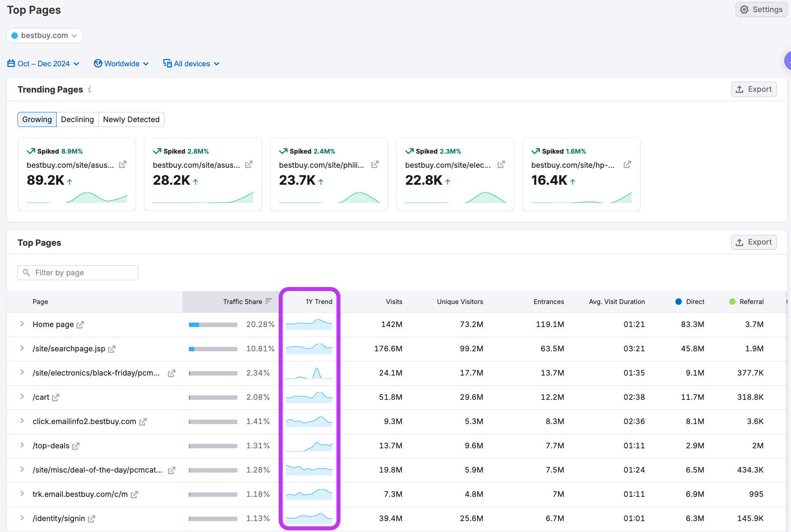Open the external link for /cart page
The image size is (791, 532).
[x=55, y=397]
